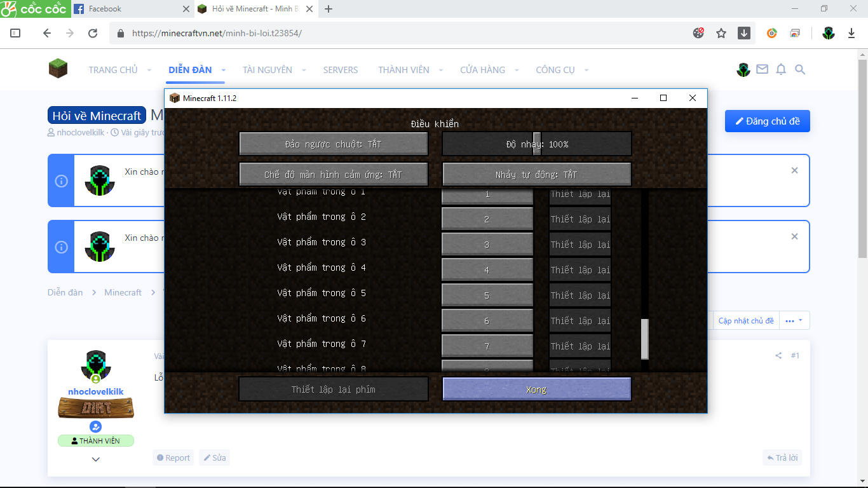Dismiss the second notice with its X

pos(794,236)
